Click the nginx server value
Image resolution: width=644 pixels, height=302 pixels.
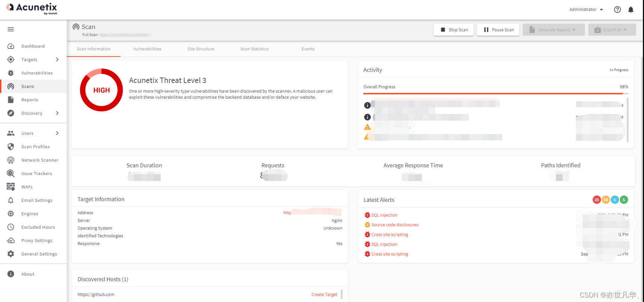[x=337, y=220]
